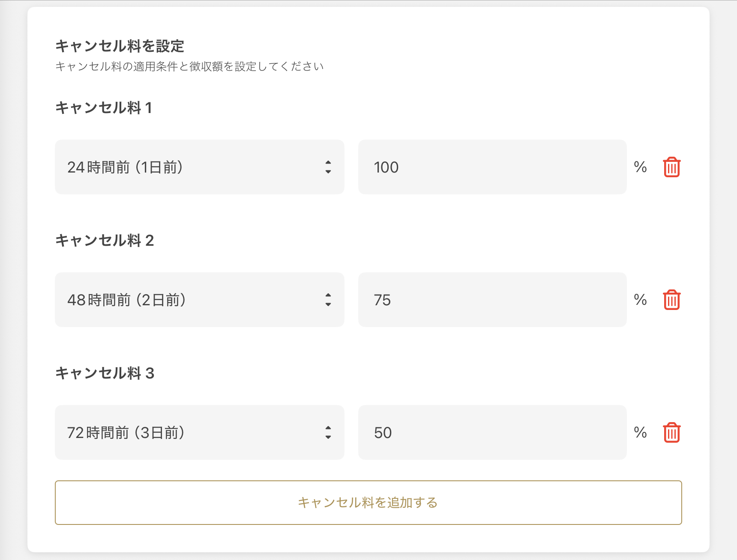Click the fee field showing 75

point(492,300)
